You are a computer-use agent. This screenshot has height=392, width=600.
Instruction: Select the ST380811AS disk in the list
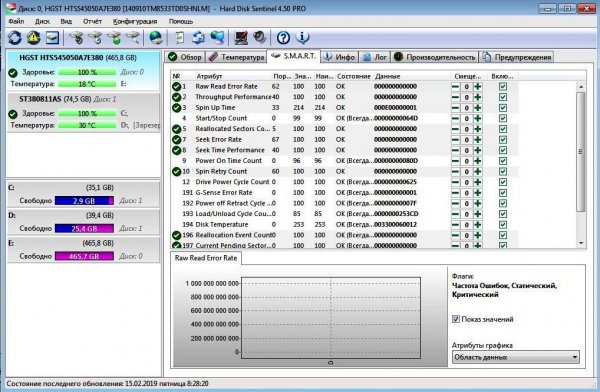point(83,112)
